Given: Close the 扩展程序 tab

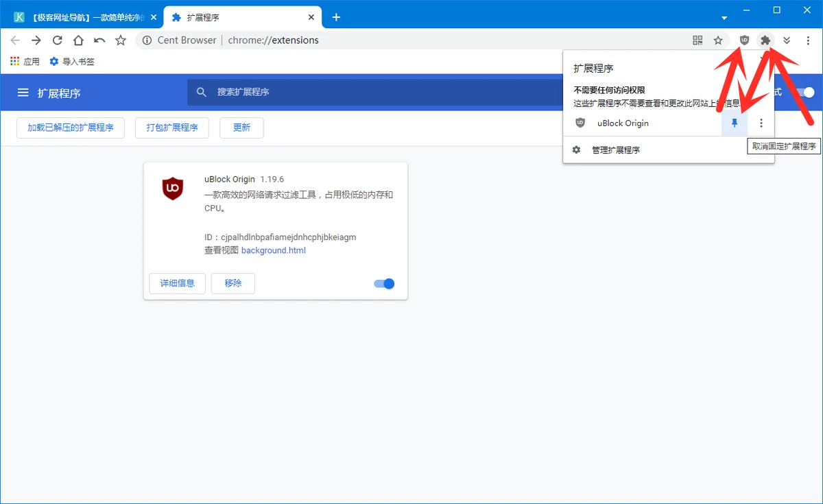Looking at the screenshot, I should click(x=312, y=17).
